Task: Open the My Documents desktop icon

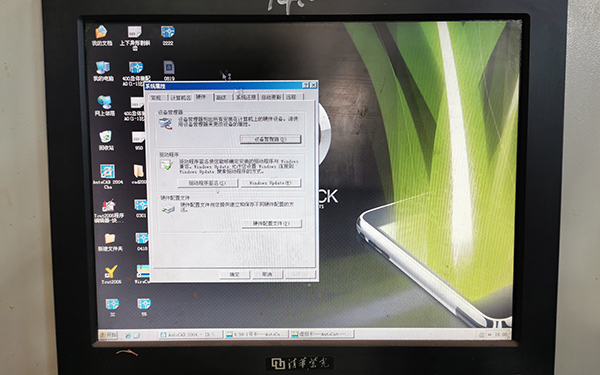Action: click(102, 35)
